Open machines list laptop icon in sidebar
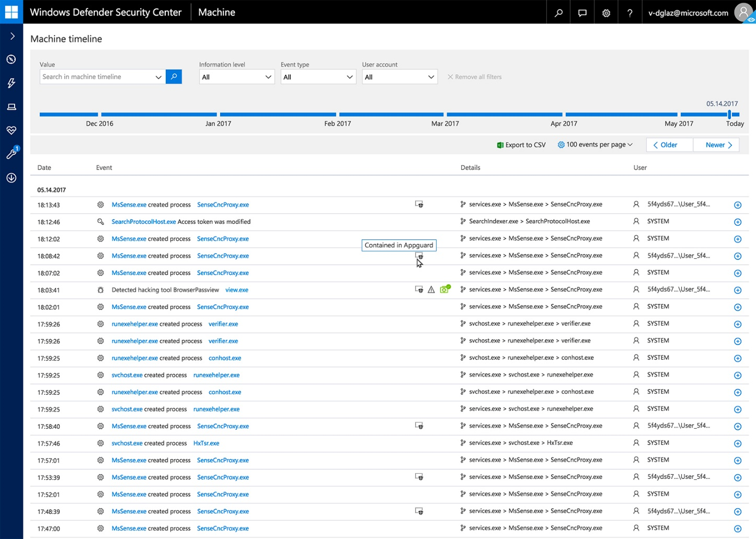 [11, 107]
